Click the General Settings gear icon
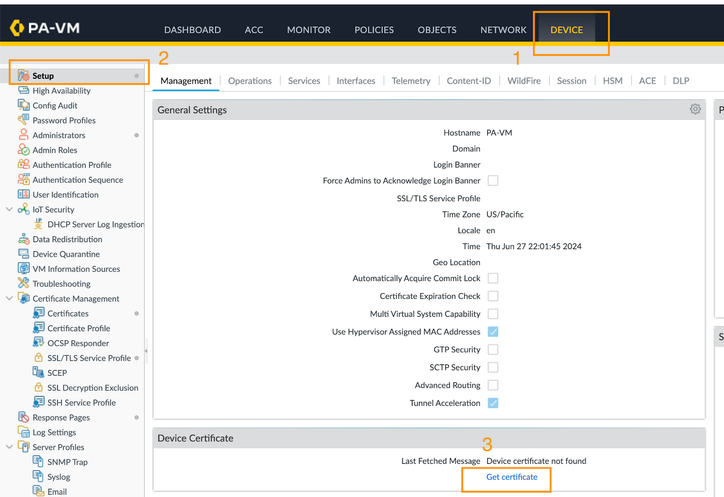Image resolution: width=724 pixels, height=497 pixels. (x=695, y=109)
